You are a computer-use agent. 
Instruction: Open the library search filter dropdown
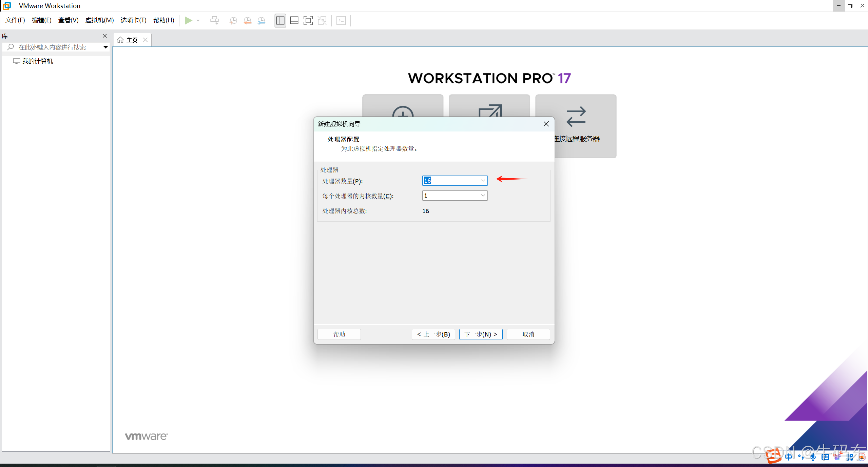coord(105,47)
